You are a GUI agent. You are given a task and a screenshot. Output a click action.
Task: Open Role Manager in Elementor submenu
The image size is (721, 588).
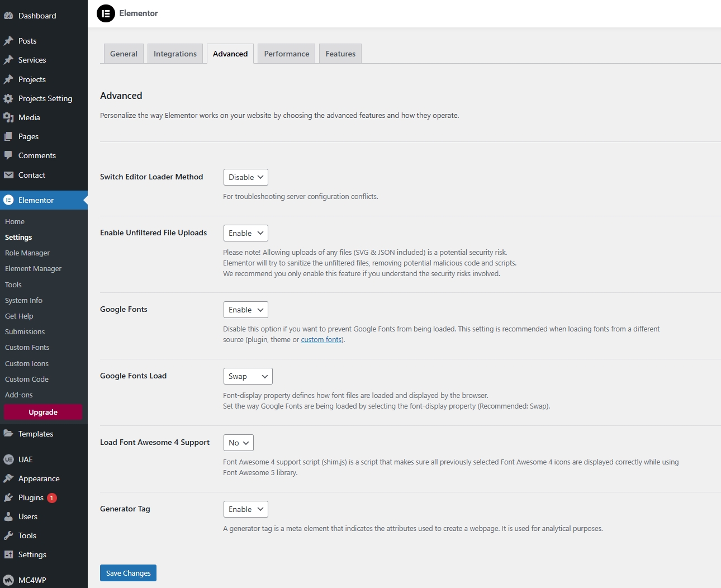click(x=27, y=253)
